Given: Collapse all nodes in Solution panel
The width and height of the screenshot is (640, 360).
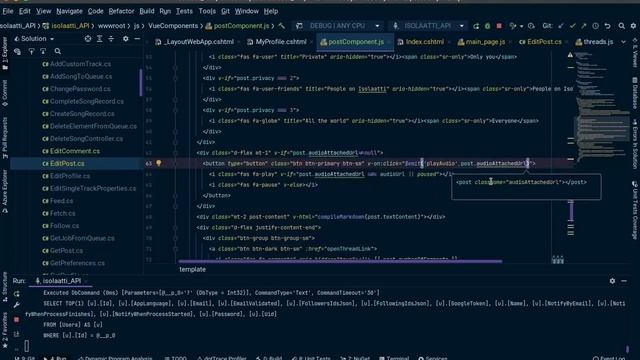Looking at the screenshot, I should pyautogui.click(x=111, y=39).
